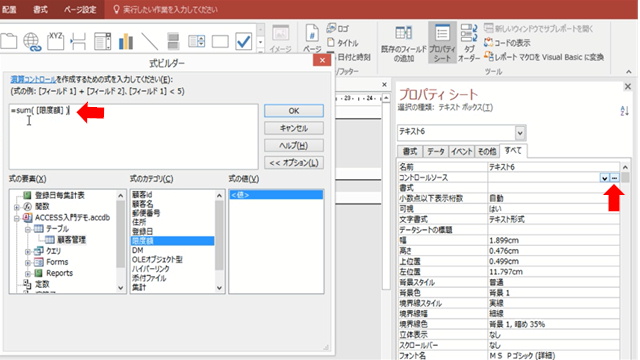Select the Check Box control icon
This screenshot has height=360, width=640.
tap(244, 42)
